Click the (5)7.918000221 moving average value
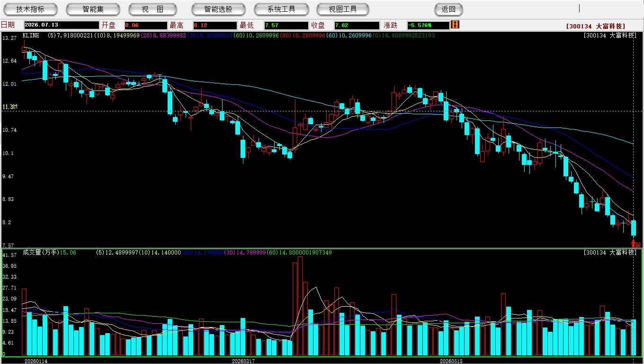This screenshot has height=364, width=644. (x=71, y=36)
